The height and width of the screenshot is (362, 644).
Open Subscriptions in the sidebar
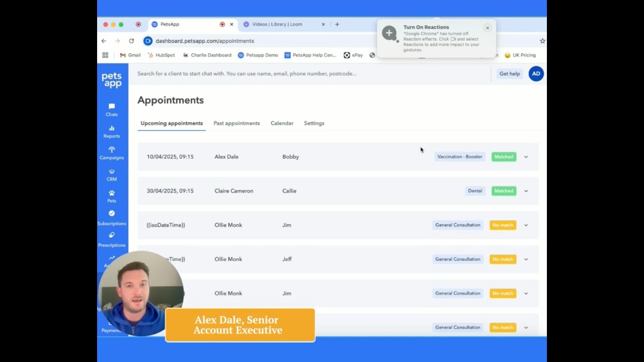click(x=112, y=218)
